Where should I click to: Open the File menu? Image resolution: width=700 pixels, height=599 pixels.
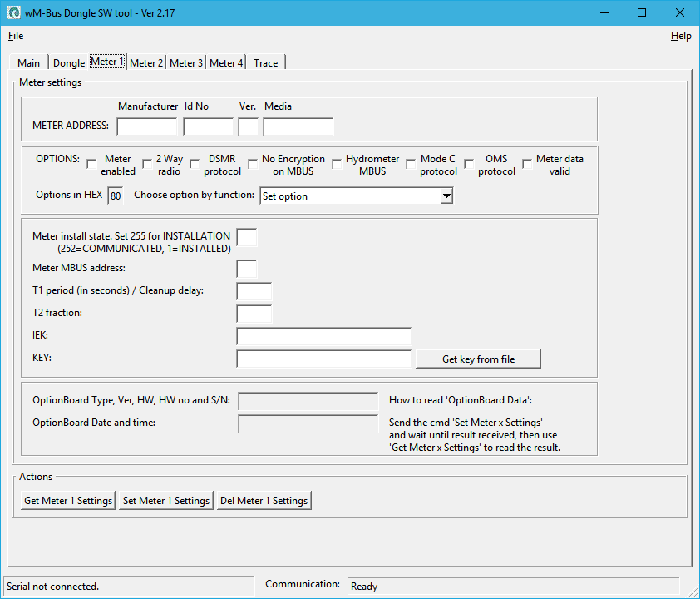point(16,36)
